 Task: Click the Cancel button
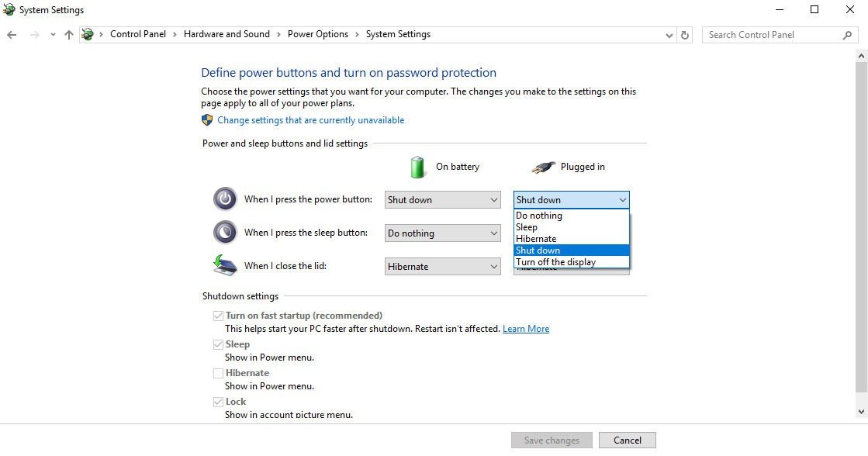pos(628,440)
